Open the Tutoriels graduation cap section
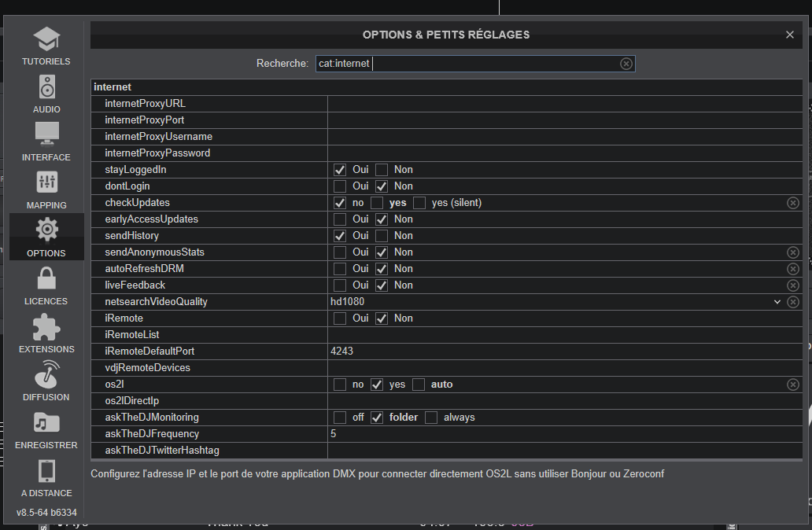 click(46, 46)
